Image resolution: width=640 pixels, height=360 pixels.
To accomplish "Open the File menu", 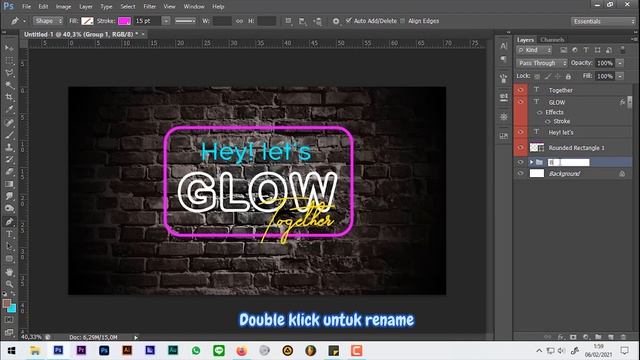I will click(27, 7).
